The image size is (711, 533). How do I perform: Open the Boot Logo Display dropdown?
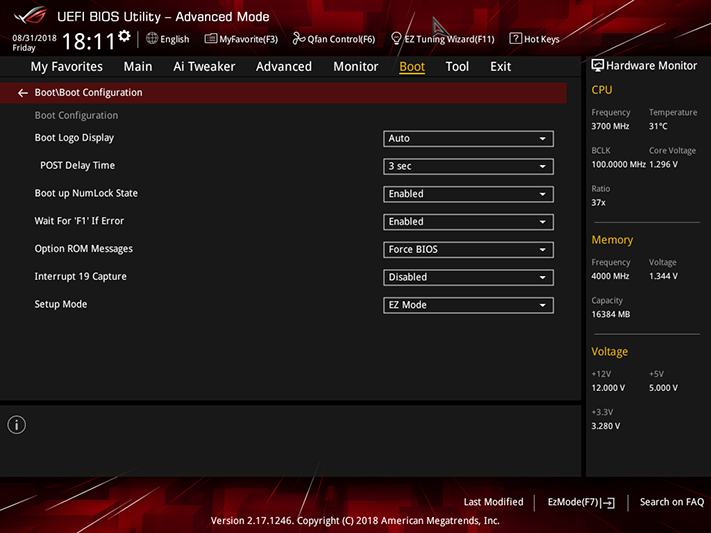(x=468, y=139)
